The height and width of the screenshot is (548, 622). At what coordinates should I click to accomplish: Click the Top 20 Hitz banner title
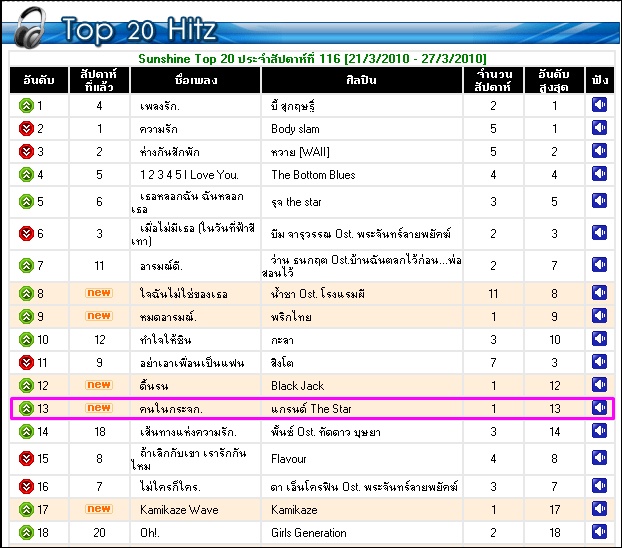pos(140,29)
